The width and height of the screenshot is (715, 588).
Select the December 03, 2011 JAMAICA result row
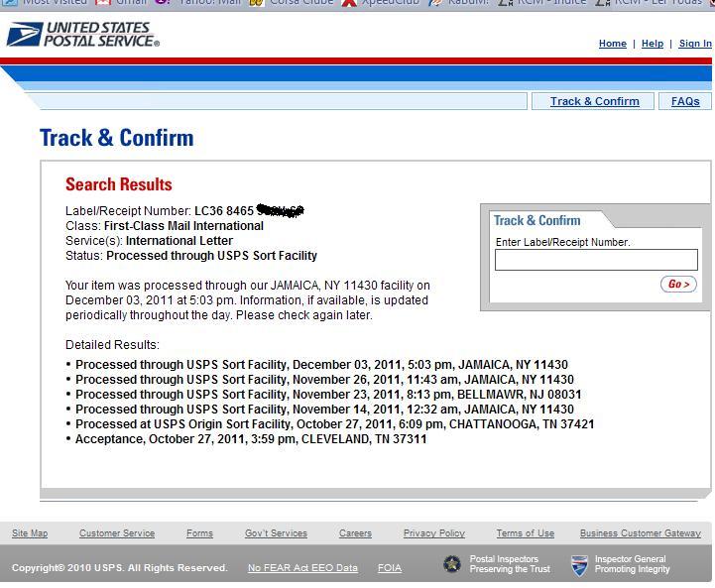tap(321, 365)
